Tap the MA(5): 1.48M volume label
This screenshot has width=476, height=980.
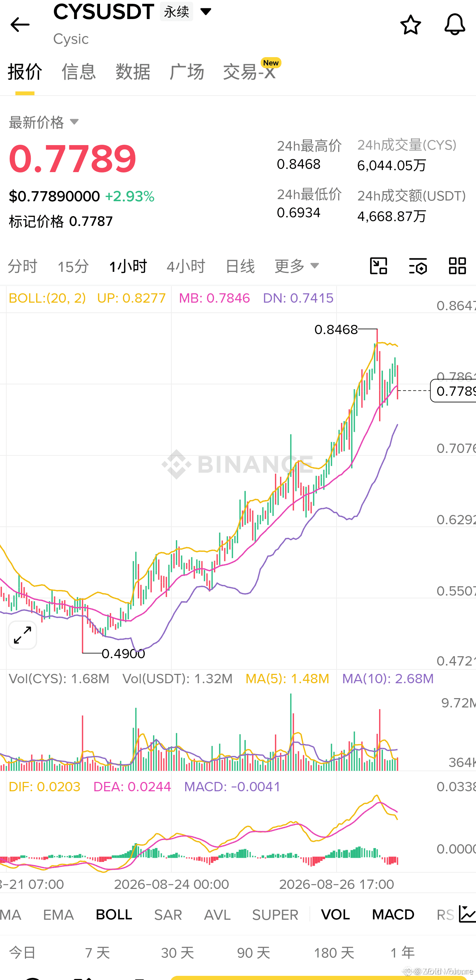point(287,679)
